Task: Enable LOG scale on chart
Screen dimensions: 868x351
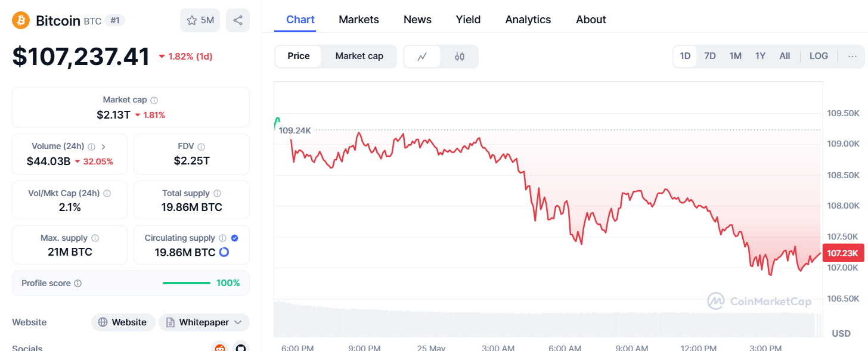Action: [x=819, y=56]
